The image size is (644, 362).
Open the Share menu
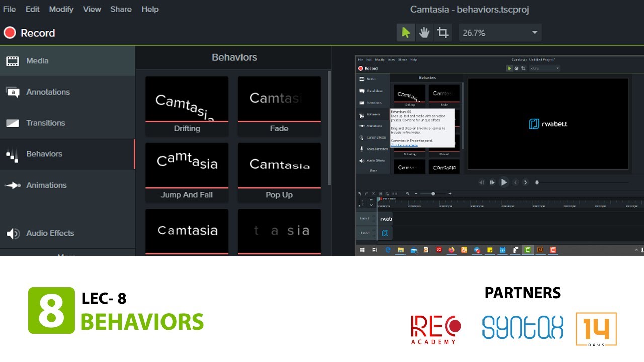click(121, 9)
